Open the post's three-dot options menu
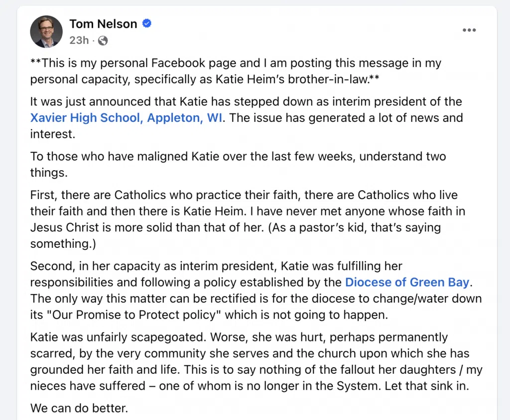 tap(469, 30)
